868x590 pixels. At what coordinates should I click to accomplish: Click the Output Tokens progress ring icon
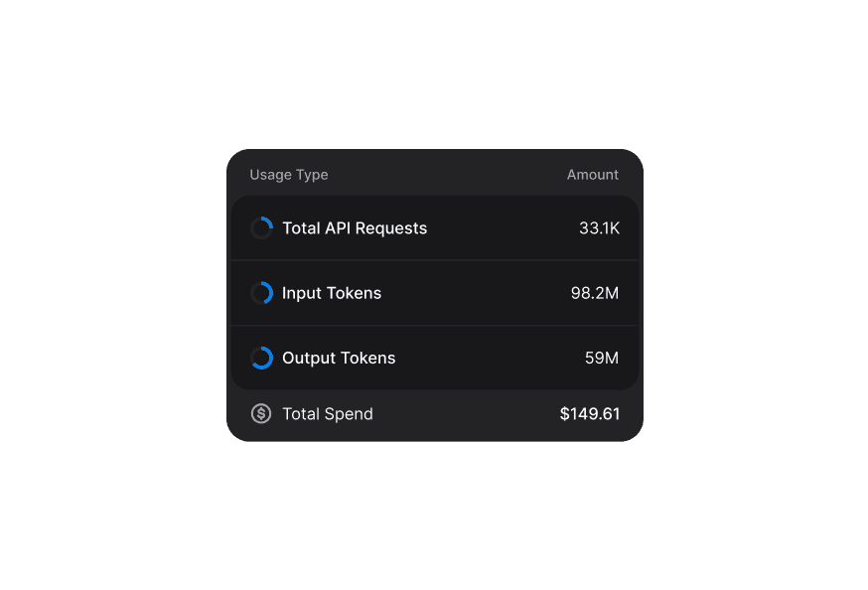coord(261,359)
